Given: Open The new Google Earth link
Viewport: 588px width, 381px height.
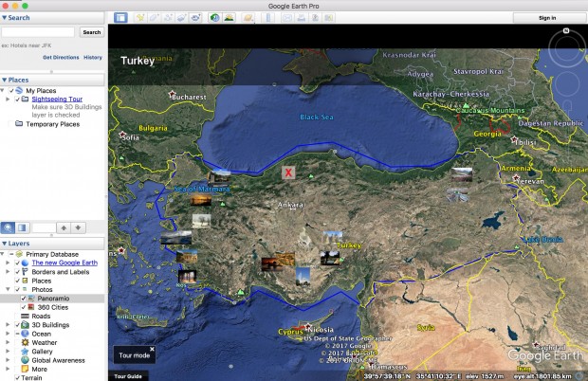Looking at the screenshot, I should coord(64,263).
